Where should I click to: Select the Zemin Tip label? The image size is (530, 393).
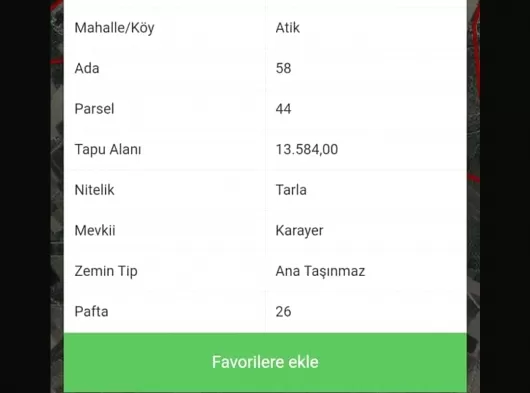coord(106,271)
